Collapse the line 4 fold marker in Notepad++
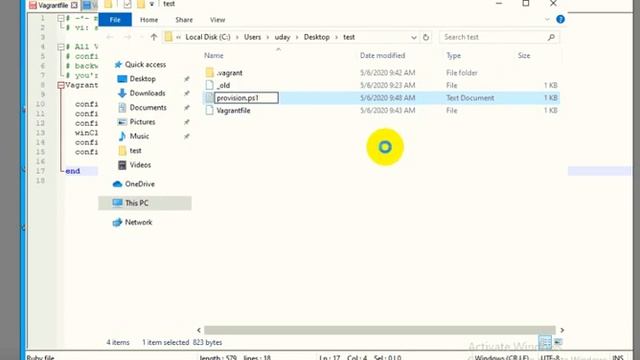This screenshot has width=640, height=360. (x=61, y=47)
